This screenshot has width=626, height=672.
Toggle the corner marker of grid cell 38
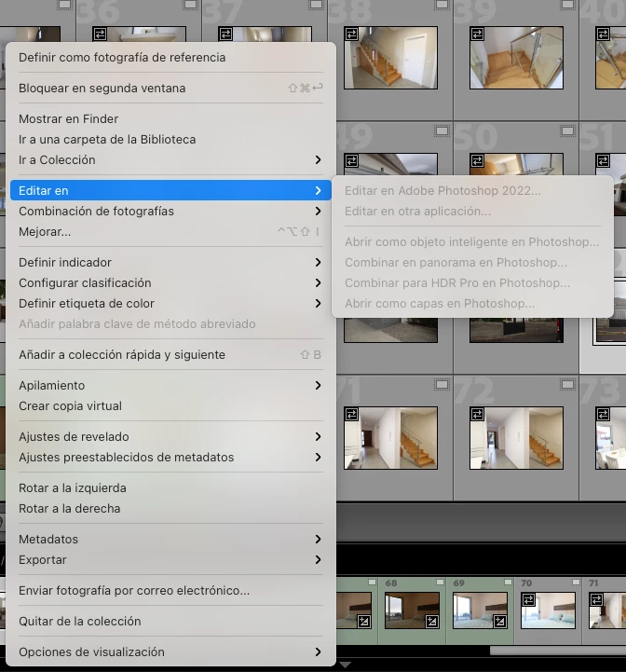[x=442, y=5]
